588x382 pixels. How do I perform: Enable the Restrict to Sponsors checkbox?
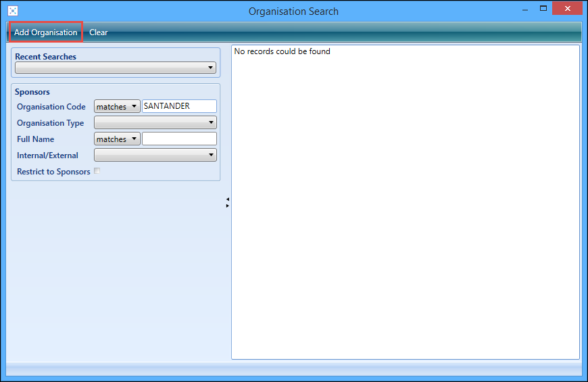97,171
